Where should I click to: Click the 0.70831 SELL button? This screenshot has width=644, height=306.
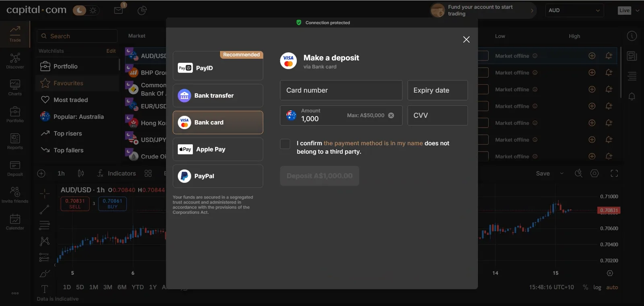pyautogui.click(x=75, y=204)
